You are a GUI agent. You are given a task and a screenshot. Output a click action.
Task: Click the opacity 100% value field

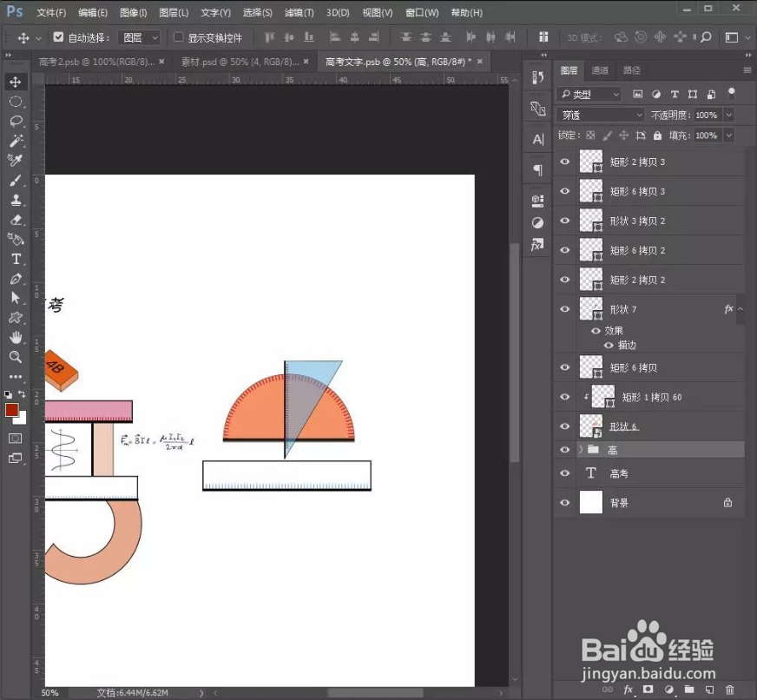tap(706, 115)
